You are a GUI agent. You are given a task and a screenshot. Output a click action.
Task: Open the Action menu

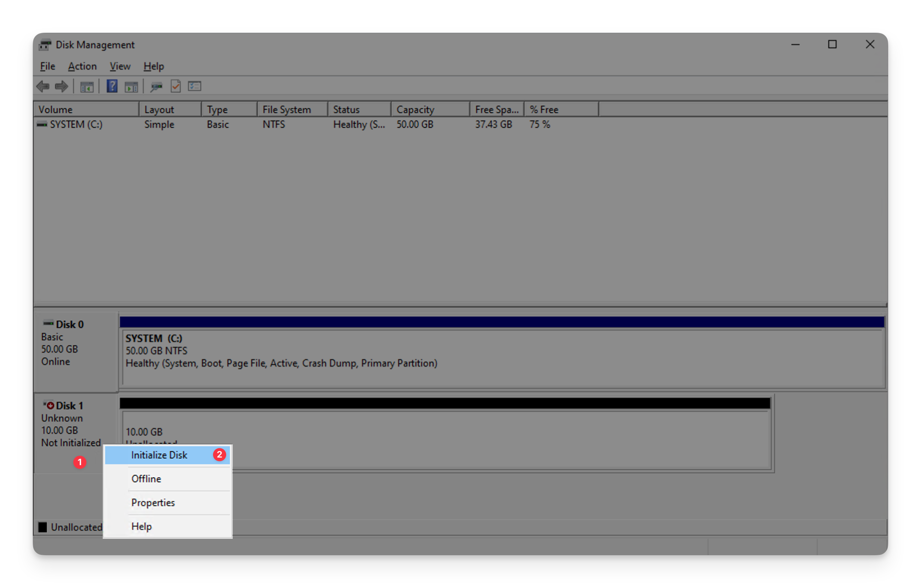click(82, 66)
